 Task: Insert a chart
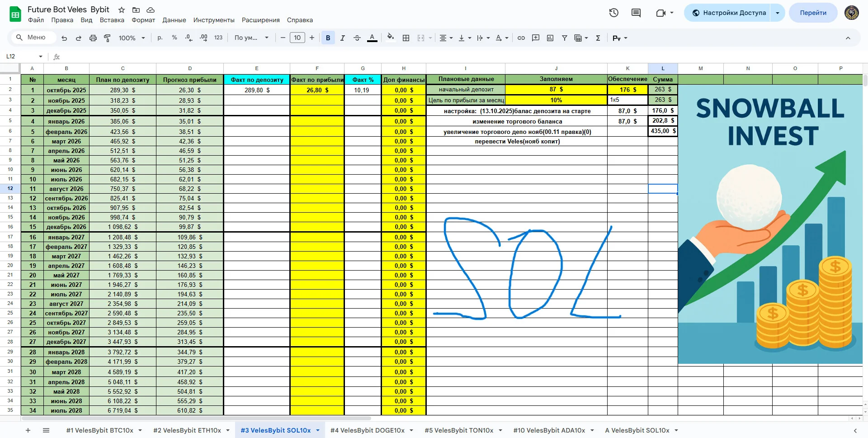[x=550, y=38]
